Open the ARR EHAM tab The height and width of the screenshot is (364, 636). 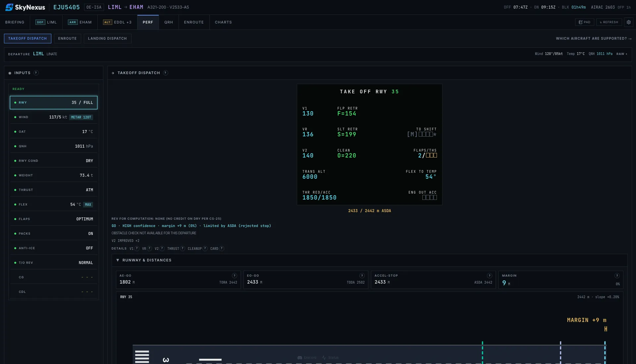[x=80, y=22]
